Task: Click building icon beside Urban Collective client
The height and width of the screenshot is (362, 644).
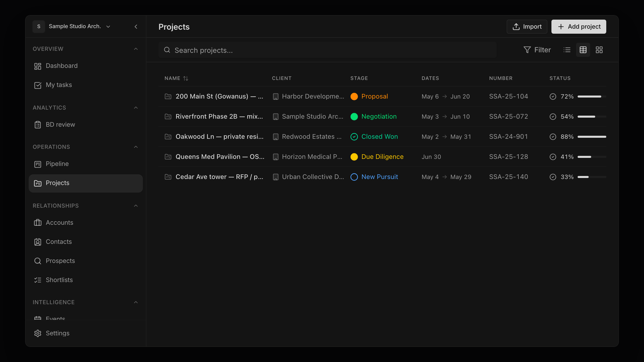Action: click(276, 177)
